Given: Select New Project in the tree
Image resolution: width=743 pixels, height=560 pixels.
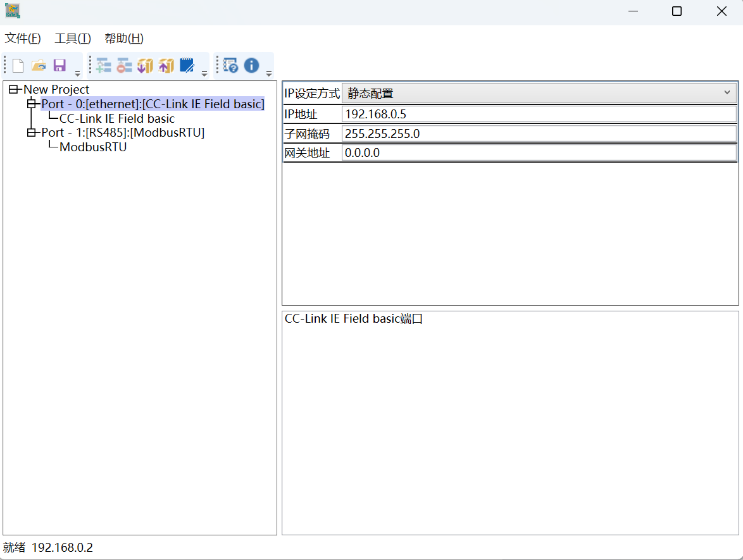Looking at the screenshot, I should [x=56, y=89].
